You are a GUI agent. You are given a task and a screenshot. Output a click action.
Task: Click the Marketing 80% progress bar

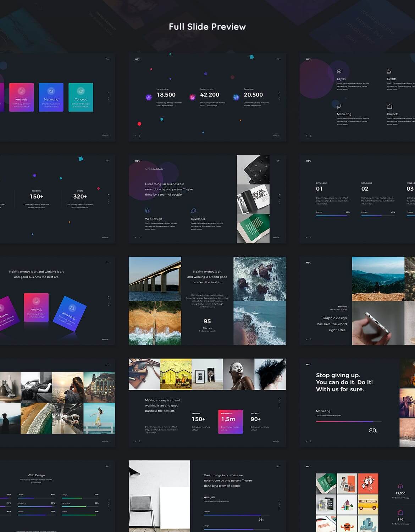tap(348, 421)
